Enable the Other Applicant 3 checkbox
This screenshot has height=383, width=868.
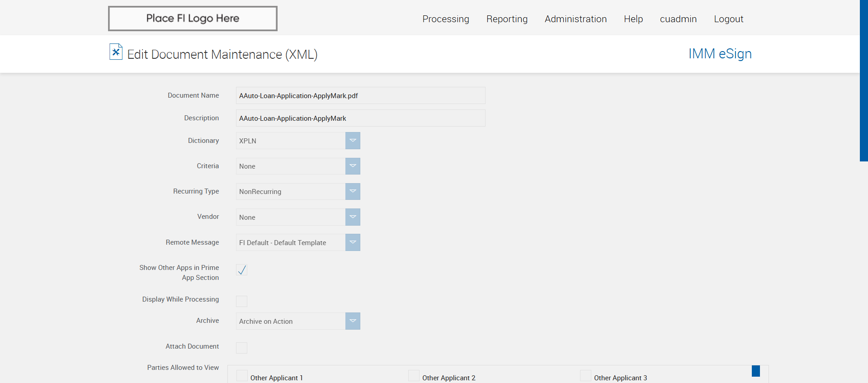coord(585,376)
